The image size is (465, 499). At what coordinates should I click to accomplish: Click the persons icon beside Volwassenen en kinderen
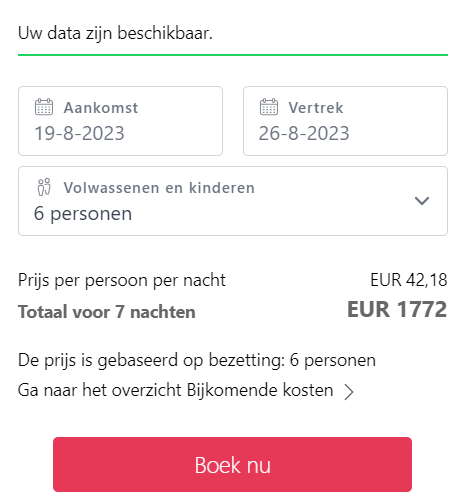coord(44,187)
